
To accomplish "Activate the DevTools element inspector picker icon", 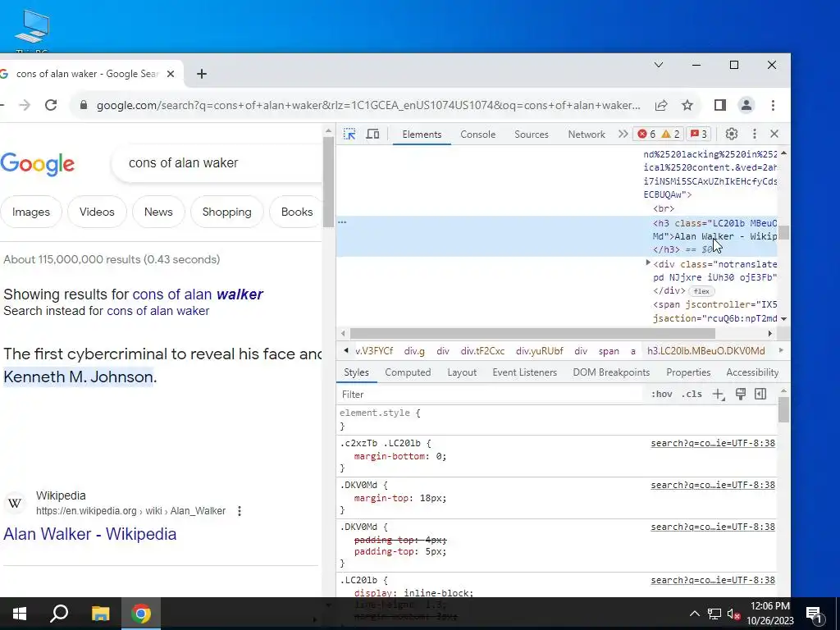I will 349,134.
